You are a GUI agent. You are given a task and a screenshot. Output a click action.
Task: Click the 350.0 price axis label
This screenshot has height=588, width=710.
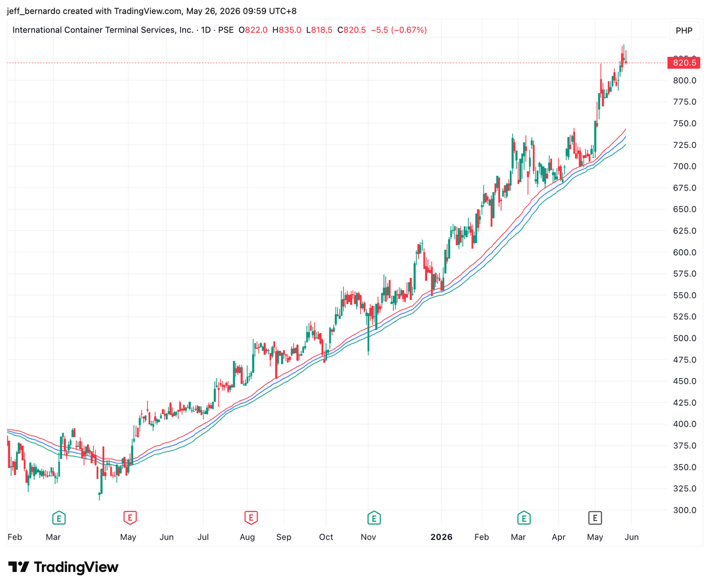[x=684, y=467]
